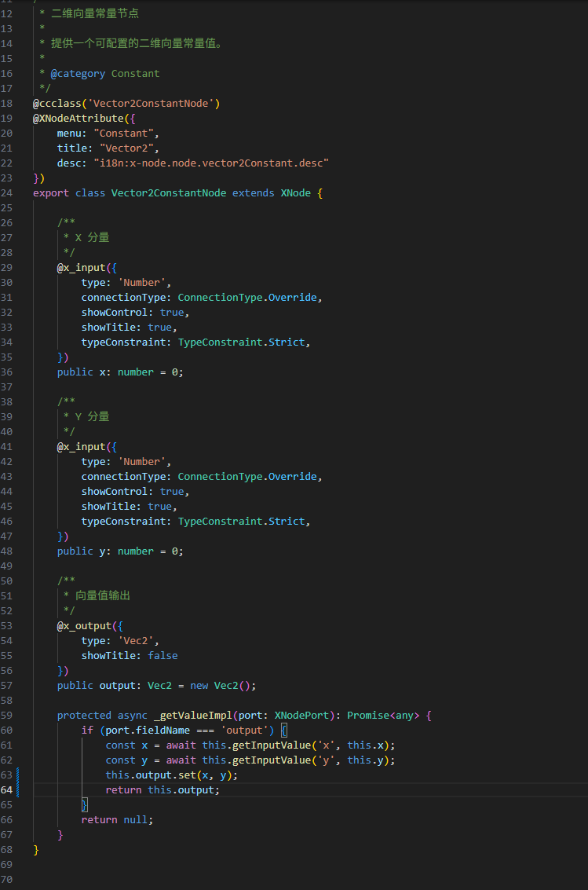Click the public x: number = 0 declaration
Viewport: 588px width, 890px height.
coord(120,372)
